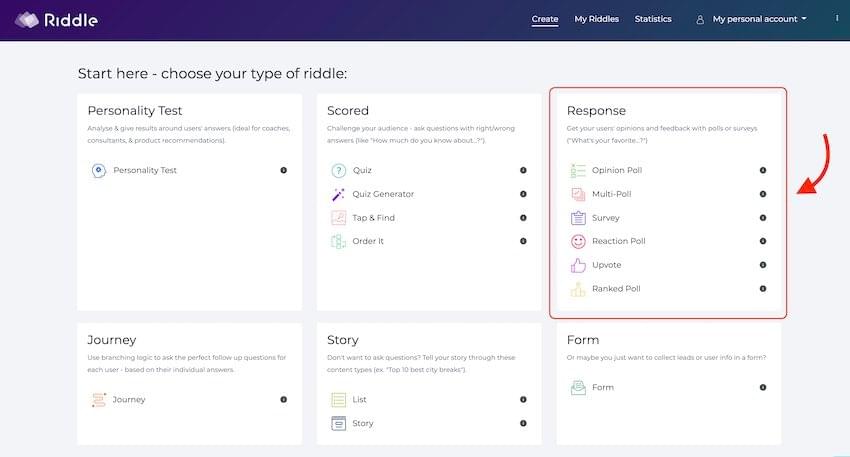The width and height of the screenshot is (850, 457).
Task: Open the three-dot menu in header
Action: tap(837, 18)
